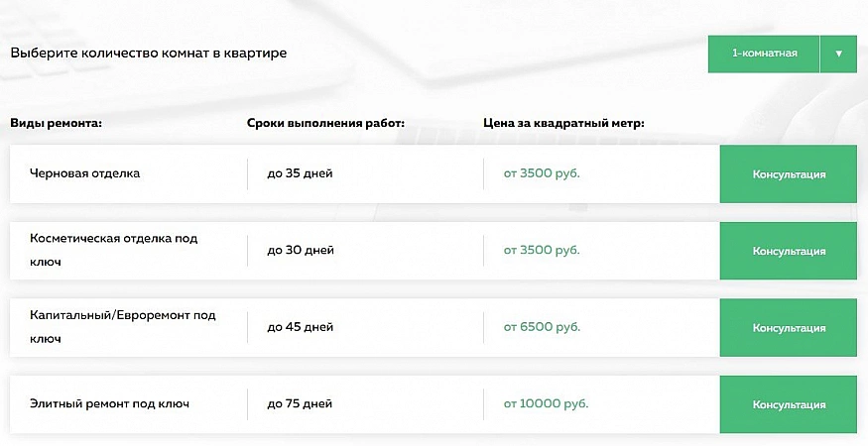Click the Цена за квадратный метр header
The image size is (868, 446).
563,123
